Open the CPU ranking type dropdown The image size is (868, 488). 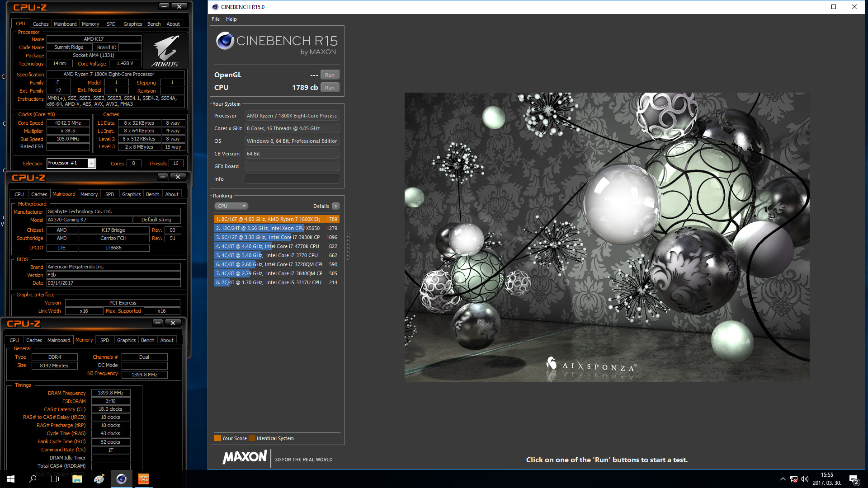click(231, 206)
